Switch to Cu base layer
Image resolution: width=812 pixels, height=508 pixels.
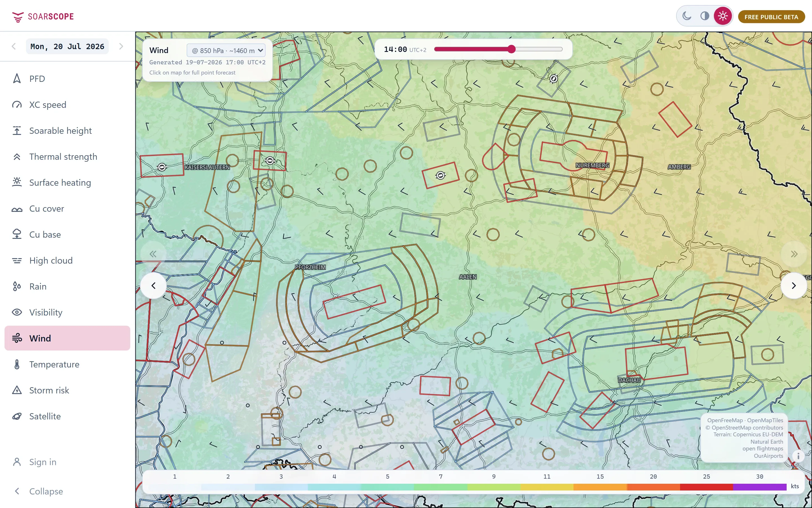pyautogui.click(x=67, y=235)
